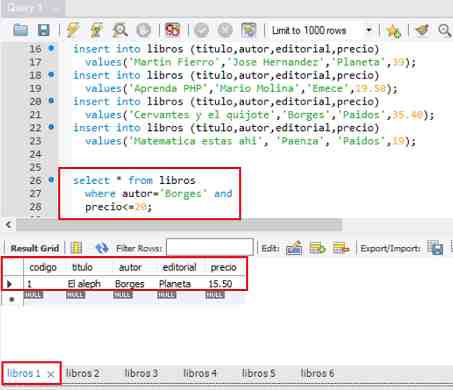
Task: Switch to libros 4 result tab
Action: 200,373
